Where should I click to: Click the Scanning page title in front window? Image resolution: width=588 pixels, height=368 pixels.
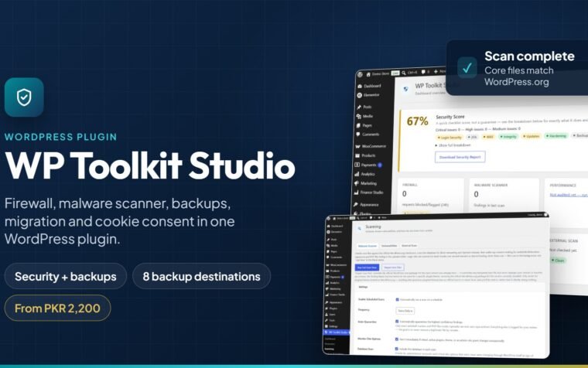point(373,227)
